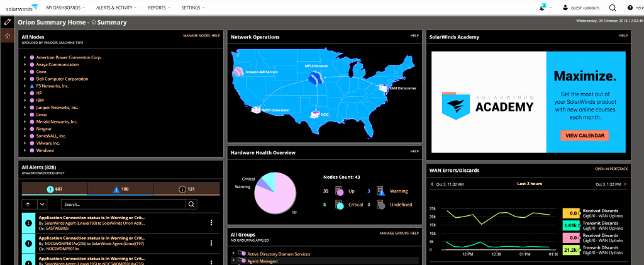The height and width of the screenshot is (265, 644).
Task: Open the Help question mark icon
Action: pos(630,8)
